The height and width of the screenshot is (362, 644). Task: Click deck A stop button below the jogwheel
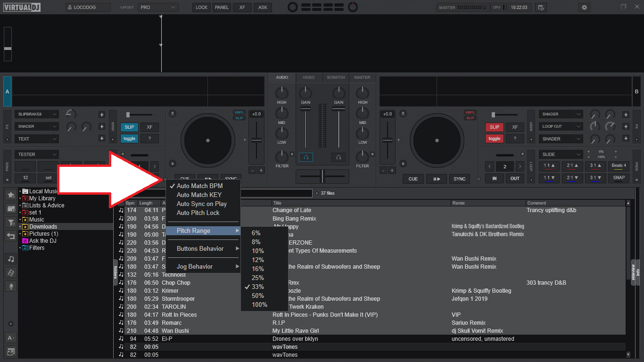coord(173,164)
